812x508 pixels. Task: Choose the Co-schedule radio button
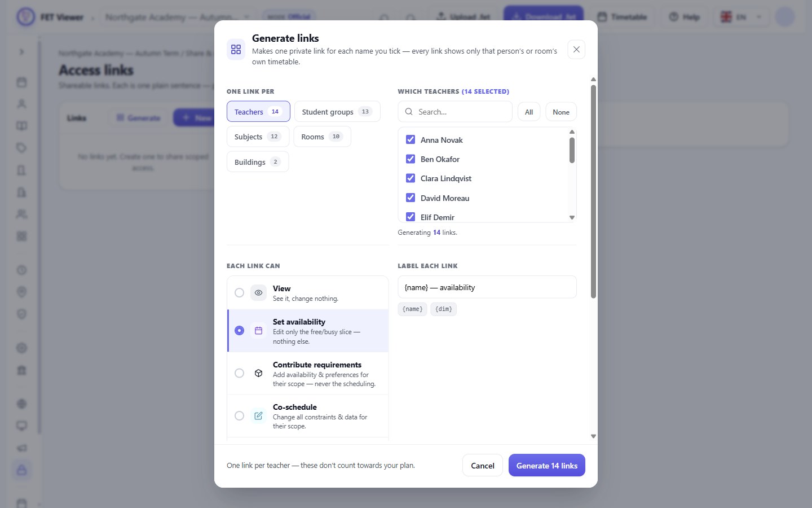239,415
